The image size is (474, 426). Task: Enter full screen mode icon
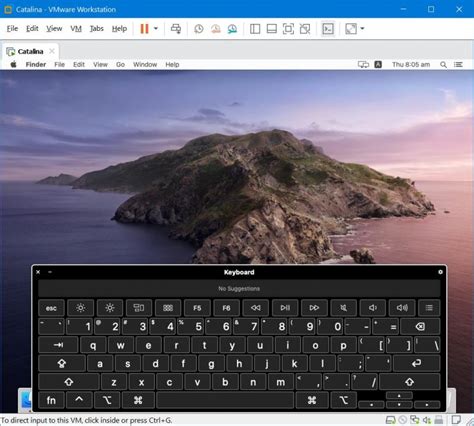288,29
